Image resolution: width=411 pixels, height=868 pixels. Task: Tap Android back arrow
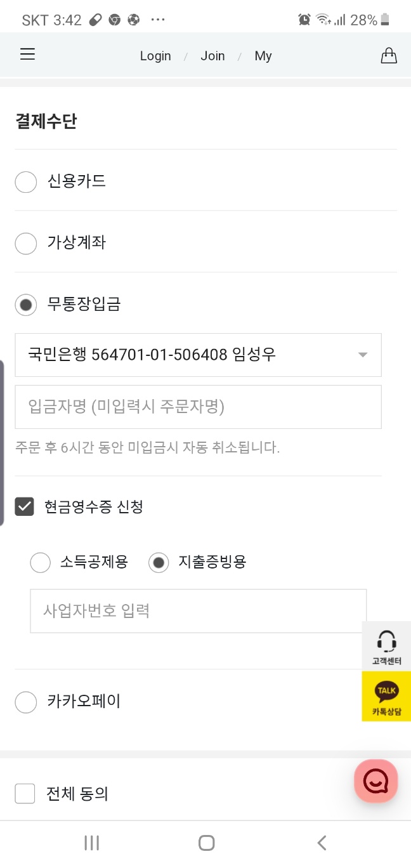tap(322, 843)
